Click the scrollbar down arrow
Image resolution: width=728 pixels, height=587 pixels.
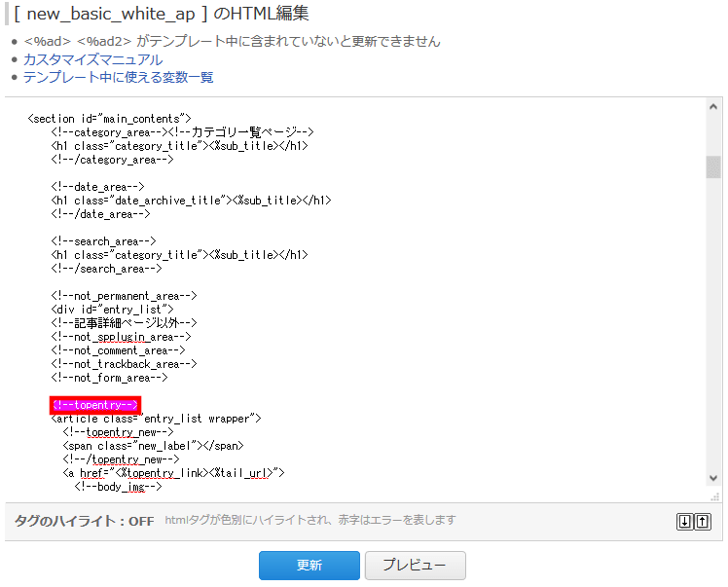(713, 478)
